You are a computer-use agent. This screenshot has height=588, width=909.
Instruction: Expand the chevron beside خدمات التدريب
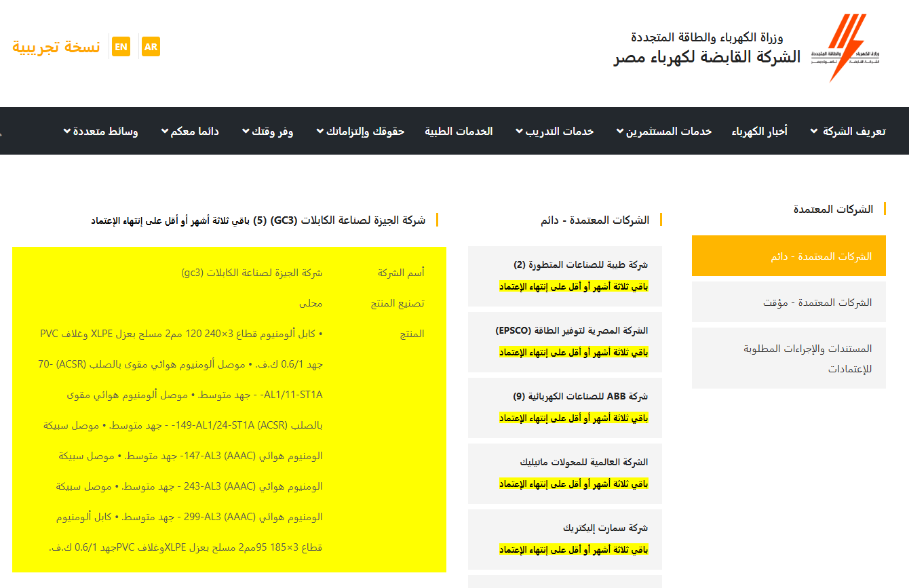point(519,131)
